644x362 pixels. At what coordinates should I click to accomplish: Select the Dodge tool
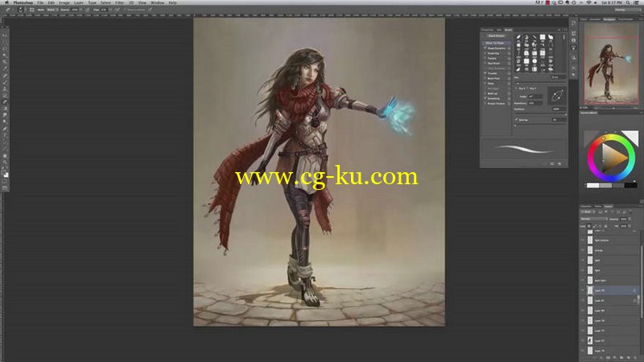[x=5, y=122]
